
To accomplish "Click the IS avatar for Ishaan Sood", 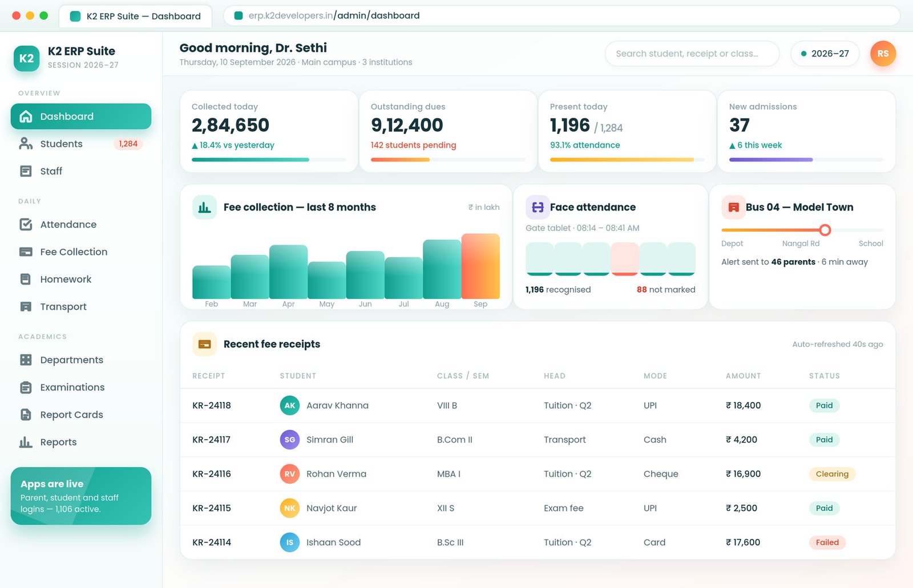I will (x=290, y=542).
